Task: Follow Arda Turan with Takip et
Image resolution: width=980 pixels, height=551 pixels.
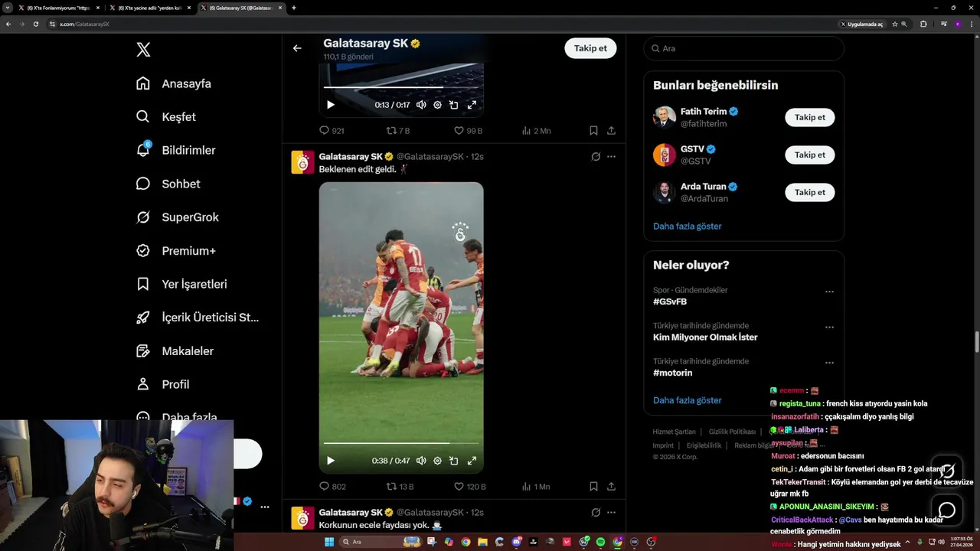Action: click(809, 192)
